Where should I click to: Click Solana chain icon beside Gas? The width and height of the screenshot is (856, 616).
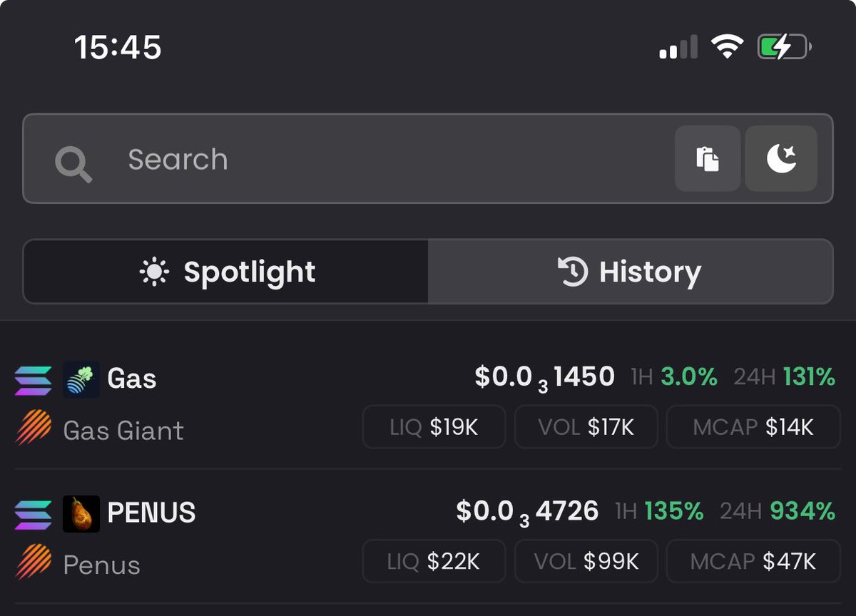coord(33,380)
